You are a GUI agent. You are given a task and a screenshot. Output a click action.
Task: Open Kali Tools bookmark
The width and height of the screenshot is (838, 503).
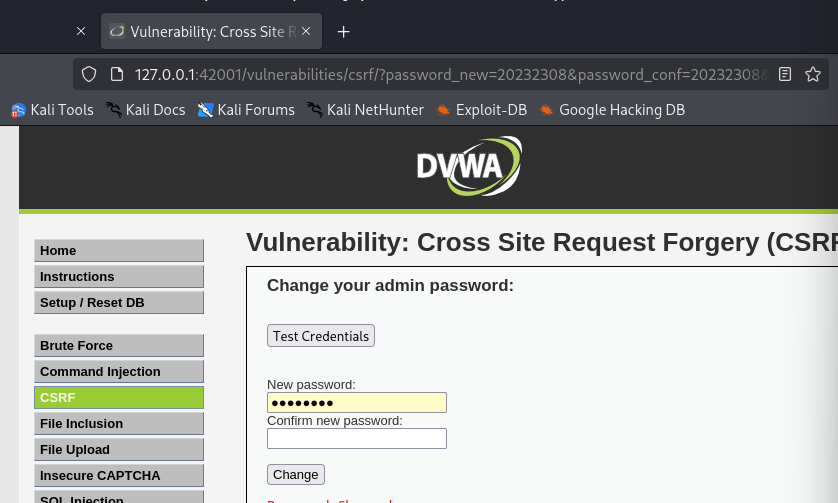pyautogui.click(x=52, y=110)
